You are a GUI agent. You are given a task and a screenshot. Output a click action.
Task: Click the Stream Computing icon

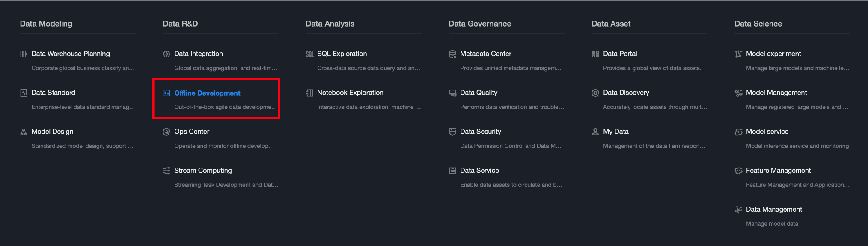[x=166, y=171]
